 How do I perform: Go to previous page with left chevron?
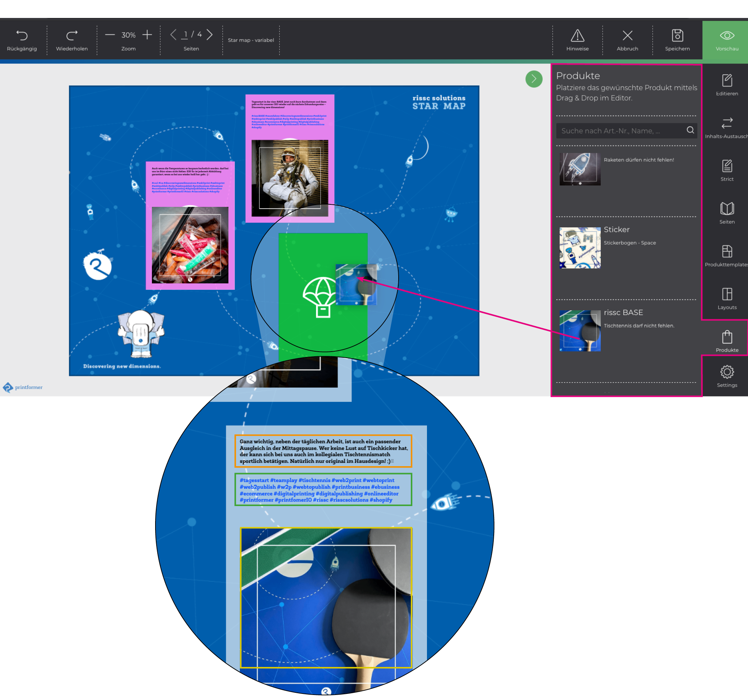click(173, 35)
